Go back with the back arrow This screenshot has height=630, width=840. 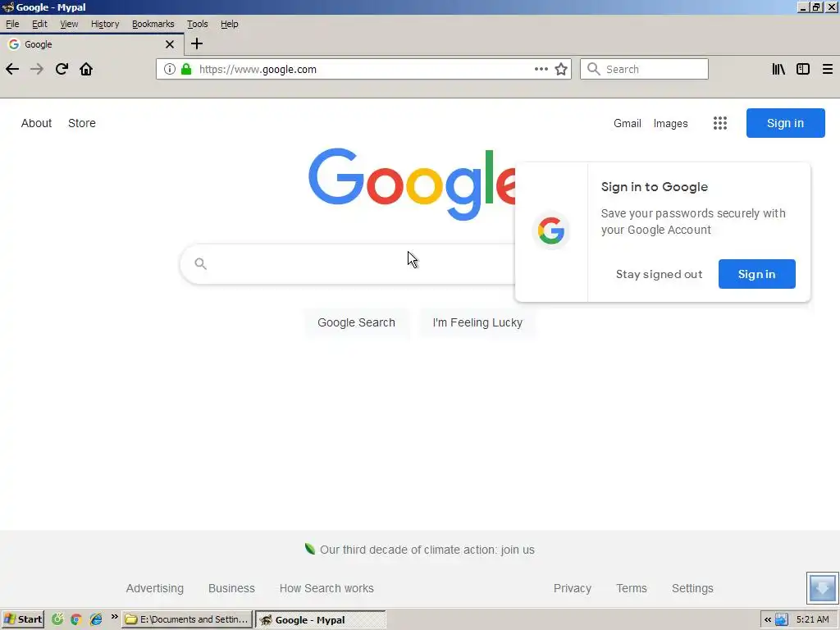12,69
